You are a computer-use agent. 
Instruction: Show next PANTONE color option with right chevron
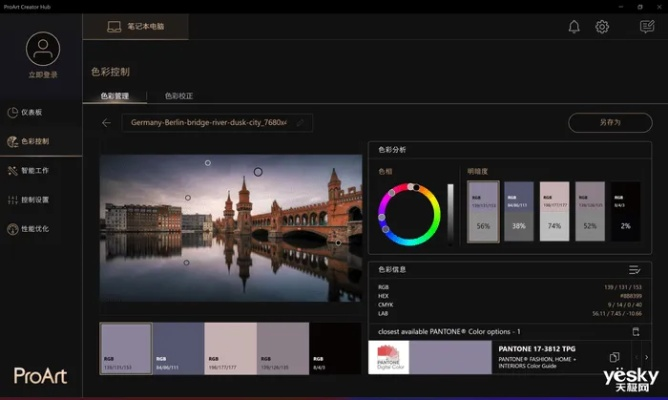646,357
